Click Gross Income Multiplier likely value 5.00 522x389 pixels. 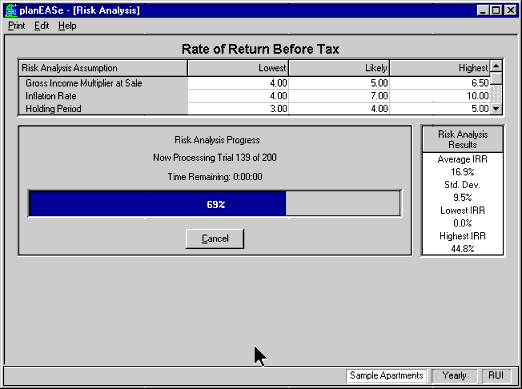339,83
